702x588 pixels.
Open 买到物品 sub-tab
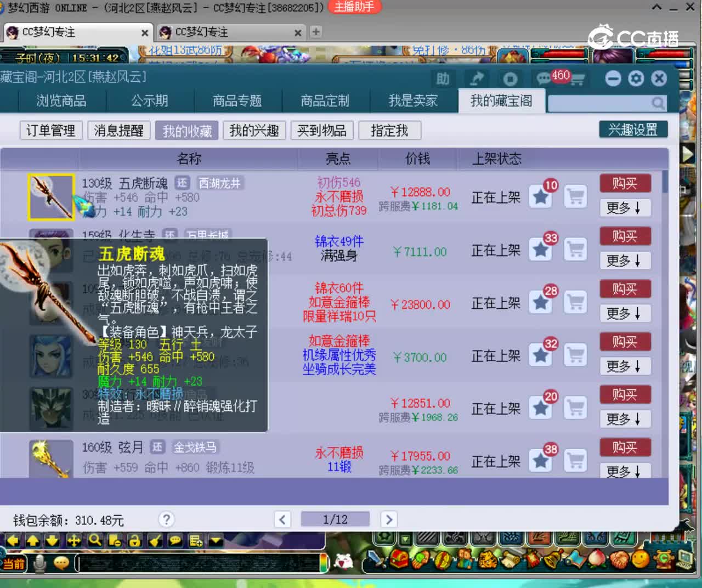pyautogui.click(x=322, y=131)
